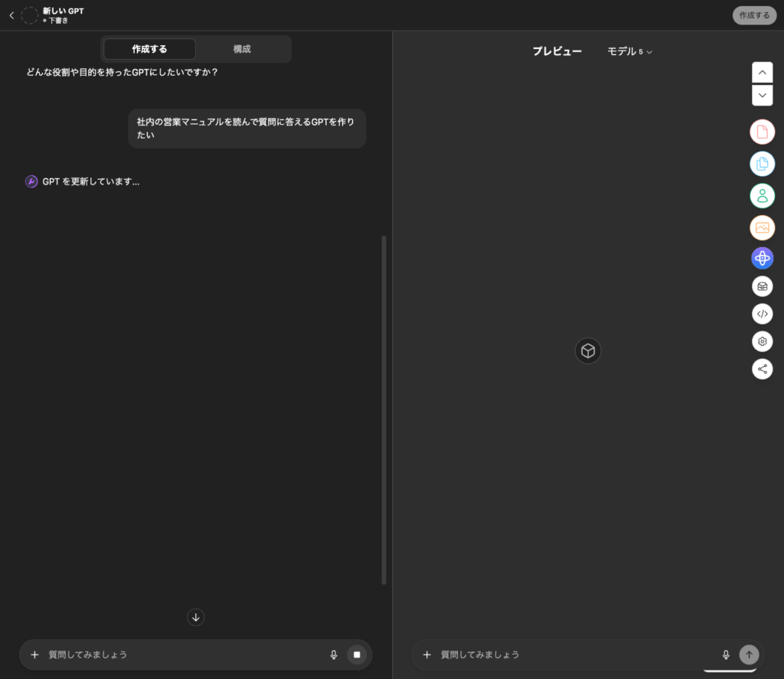Click the share icon in right sidebar
This screenshot has width=784, height=679.
coord(762,369)
